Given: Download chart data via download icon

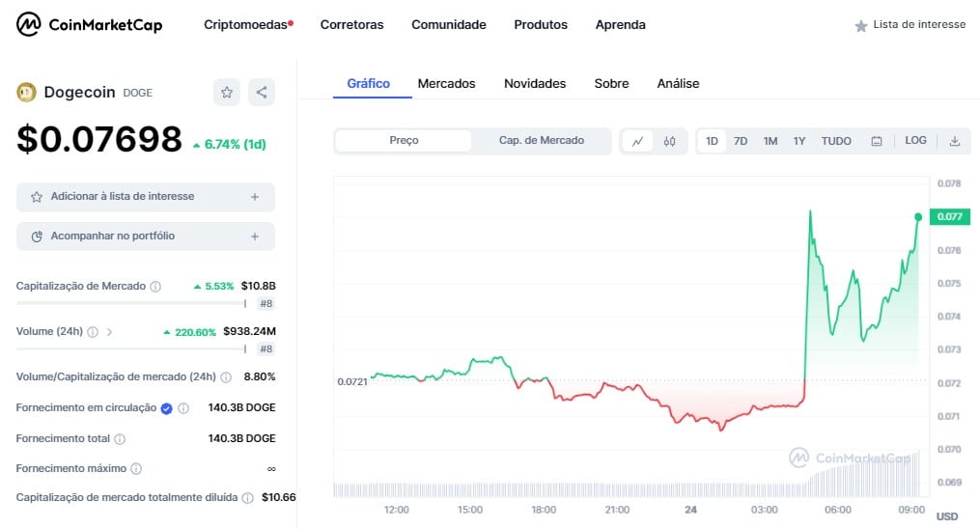Looking at the screenshot, I should tap(954, 141).
